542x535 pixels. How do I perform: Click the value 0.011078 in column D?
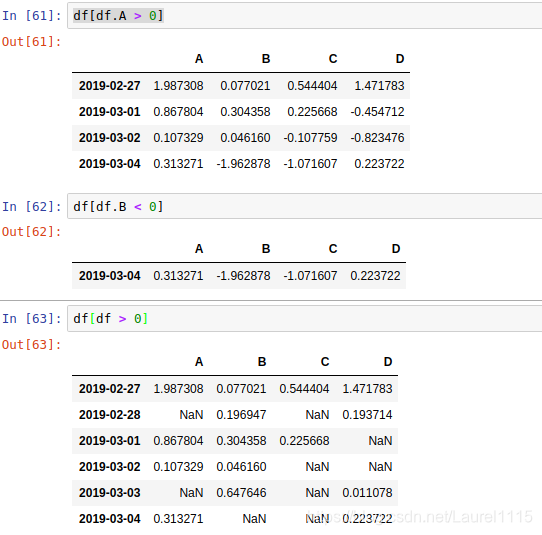367,492
